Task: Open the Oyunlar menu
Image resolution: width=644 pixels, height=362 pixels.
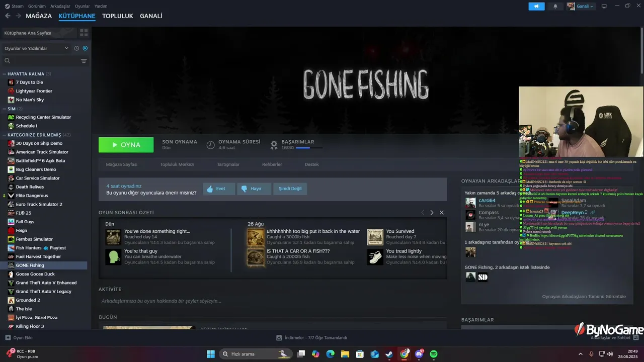Action: 82,6
